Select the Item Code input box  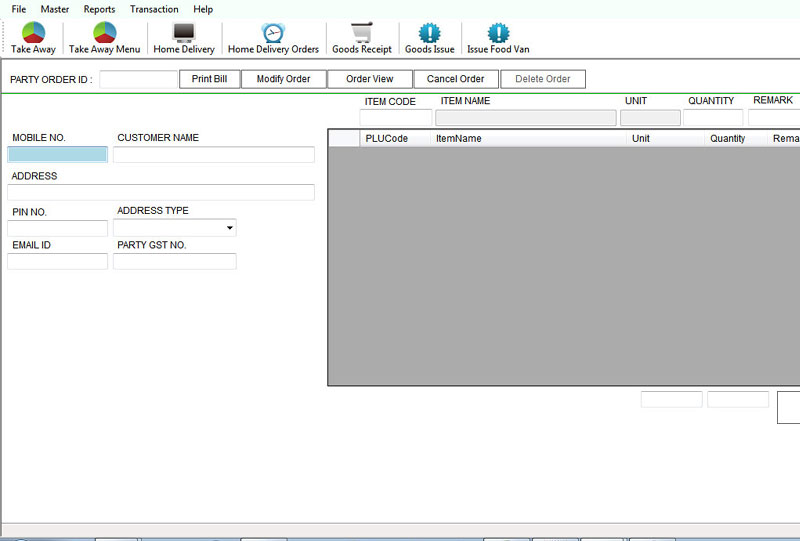pos(395,118)
